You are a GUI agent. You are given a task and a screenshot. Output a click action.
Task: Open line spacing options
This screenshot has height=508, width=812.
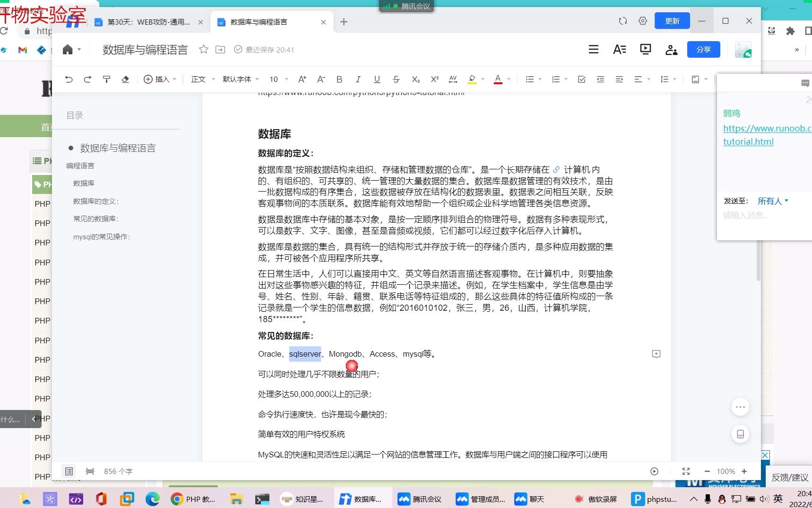point(665,79)
